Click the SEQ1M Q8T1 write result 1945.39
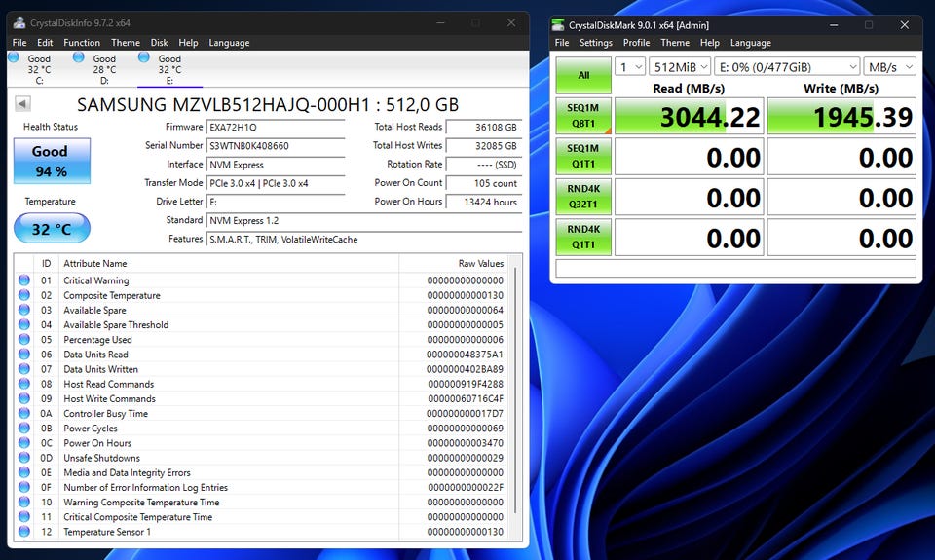 pyautogui.click(x=841, y=116)
